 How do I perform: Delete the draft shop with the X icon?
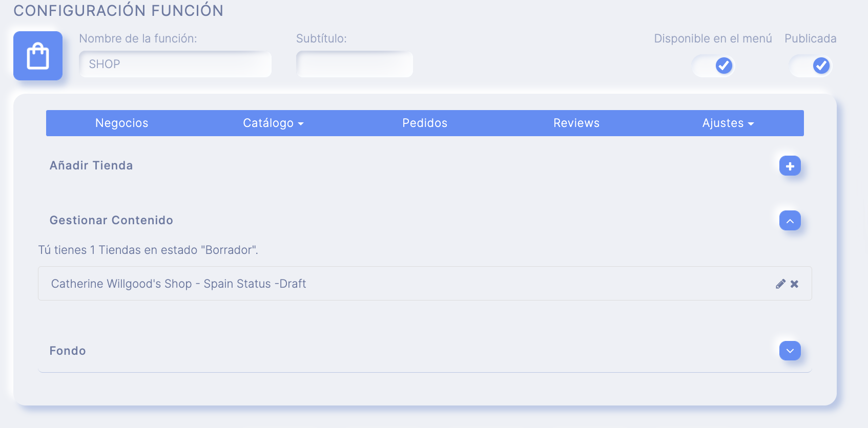pyautogui.click(x=794, y=284)
